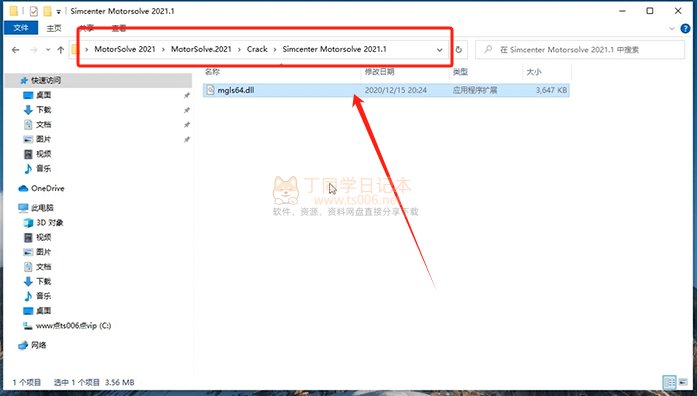Click the 3,647 KB size cell
The width and height of the screenshot is (697, 396).
coord(551,90)
